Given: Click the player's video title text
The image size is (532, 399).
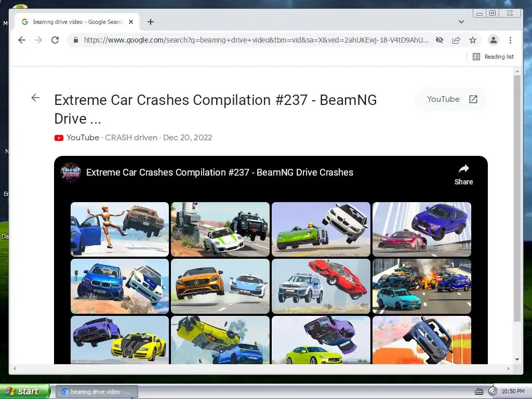Looking at the screenshot, I should click(220, 172).
